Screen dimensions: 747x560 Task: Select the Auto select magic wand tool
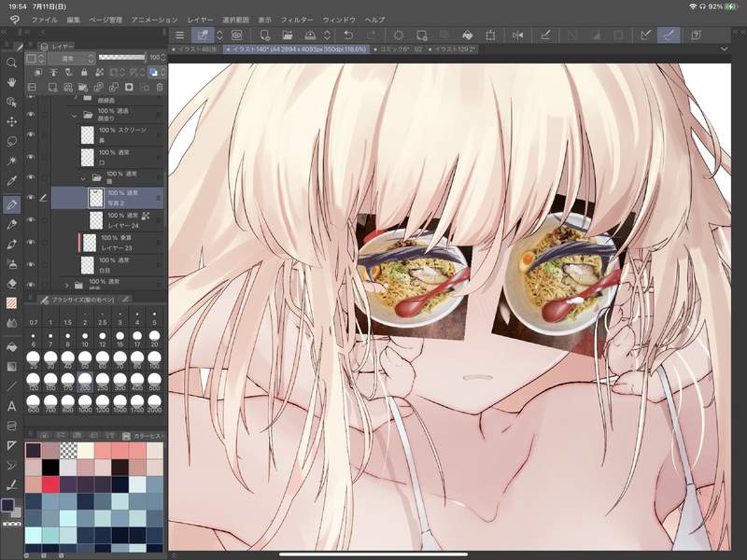coord(12,161)
